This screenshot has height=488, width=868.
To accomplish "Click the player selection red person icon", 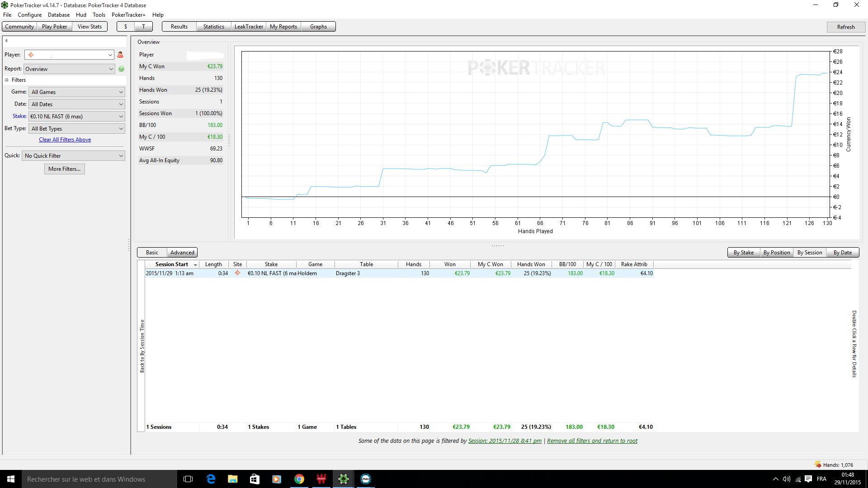I will (x=120, y=55).
